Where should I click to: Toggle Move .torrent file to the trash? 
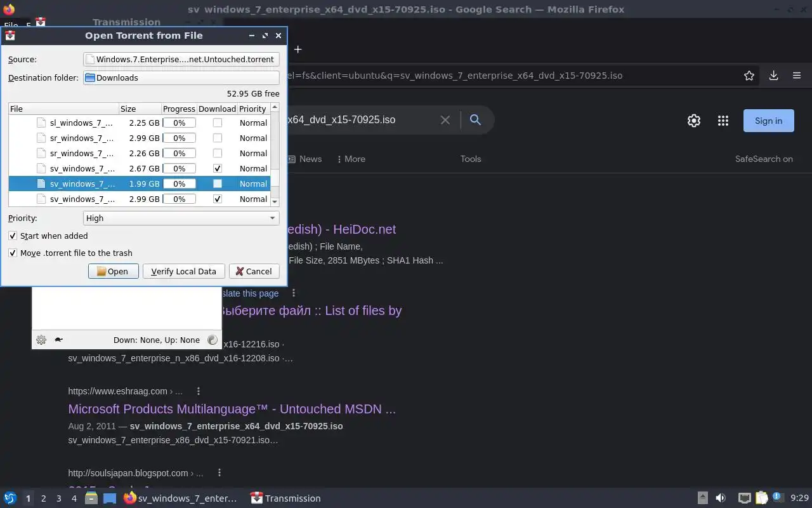(x=13, y=253)
